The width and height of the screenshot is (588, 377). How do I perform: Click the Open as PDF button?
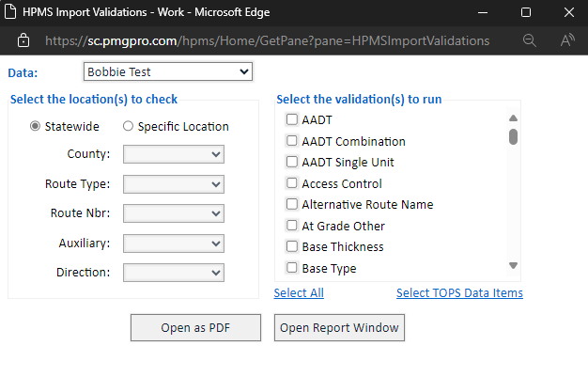click(195, 328)
